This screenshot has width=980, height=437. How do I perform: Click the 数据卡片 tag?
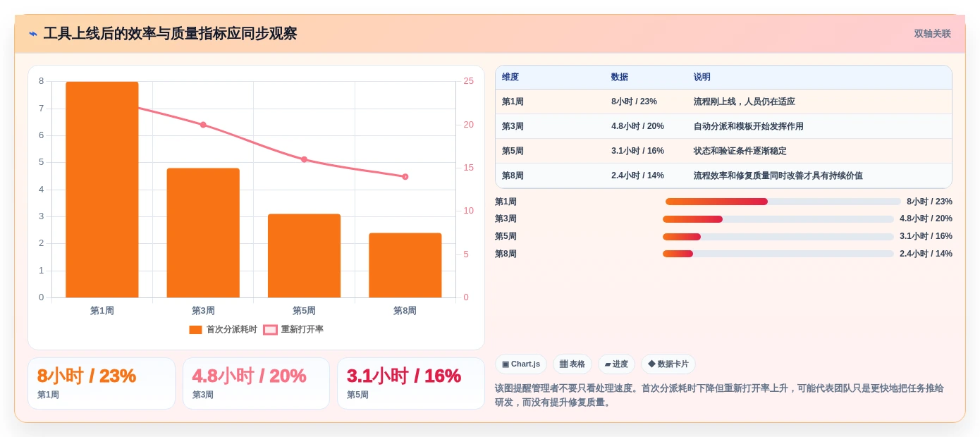(x=668, y=364)
